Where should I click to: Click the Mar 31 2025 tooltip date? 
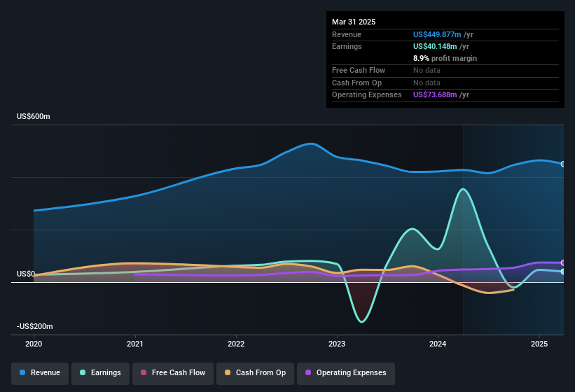click(354, 22)
